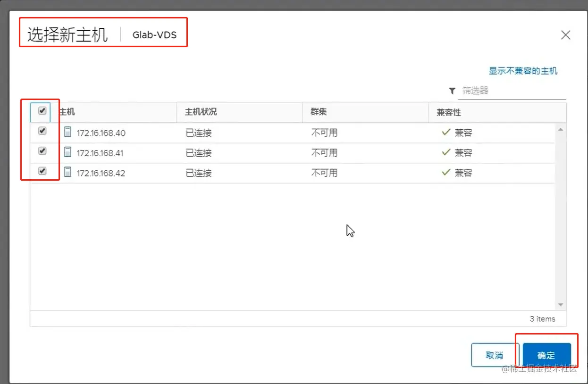
Task: Uncheck host 172.16.168.41 checkbox
Action: point(42,151)
